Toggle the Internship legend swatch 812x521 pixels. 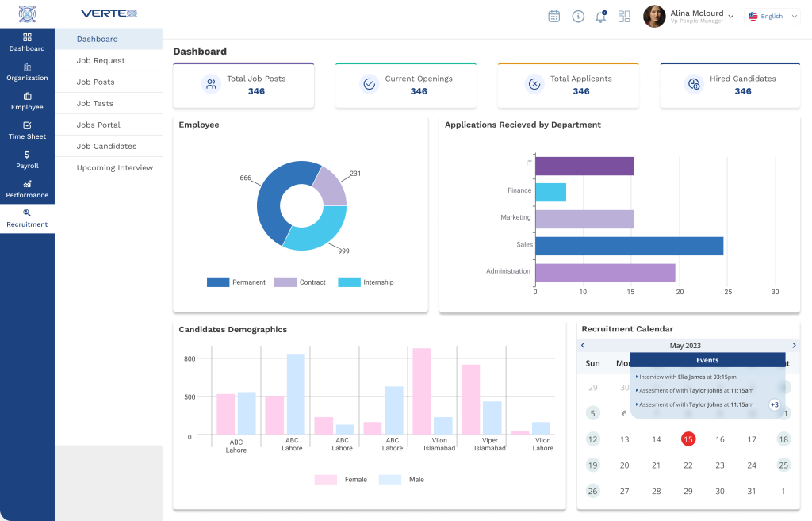pyautogui.click(x=349, y=282)
